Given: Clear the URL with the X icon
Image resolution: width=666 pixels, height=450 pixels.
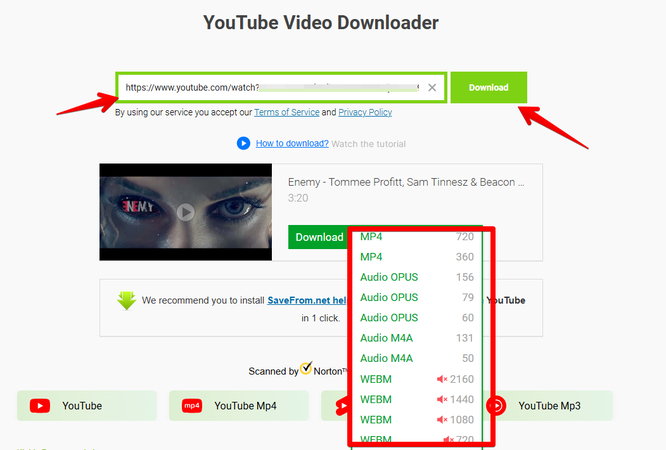Looking at the screenshot, I should 432,88.
